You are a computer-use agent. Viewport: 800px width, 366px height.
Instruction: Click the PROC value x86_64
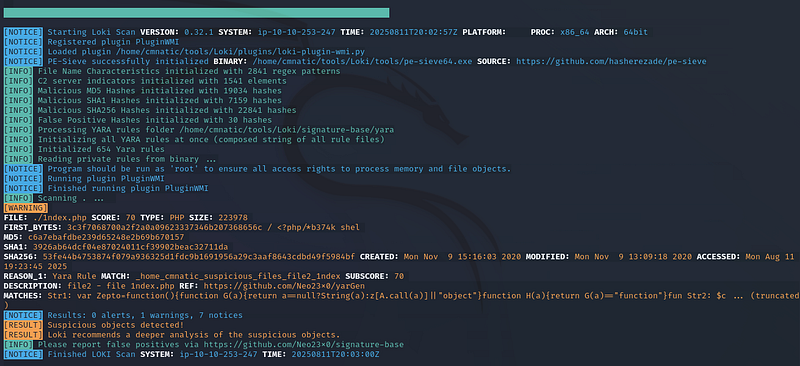pyautogui.click(x=574, y=32)
